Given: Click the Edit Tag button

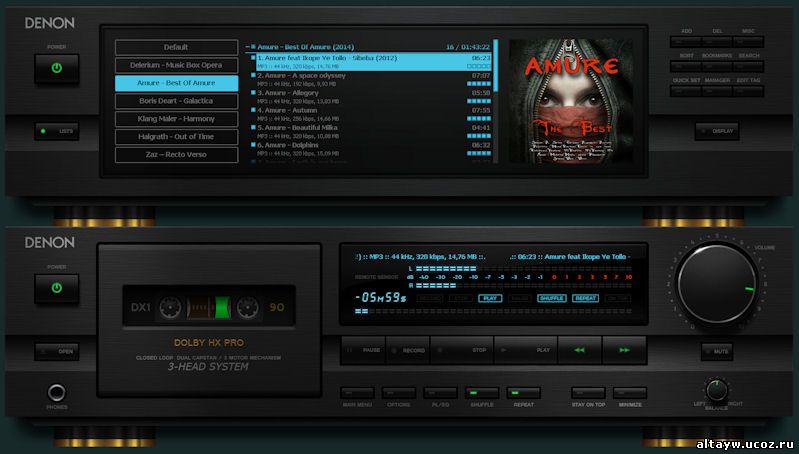Looking at the screenshot, I should 748,91.
